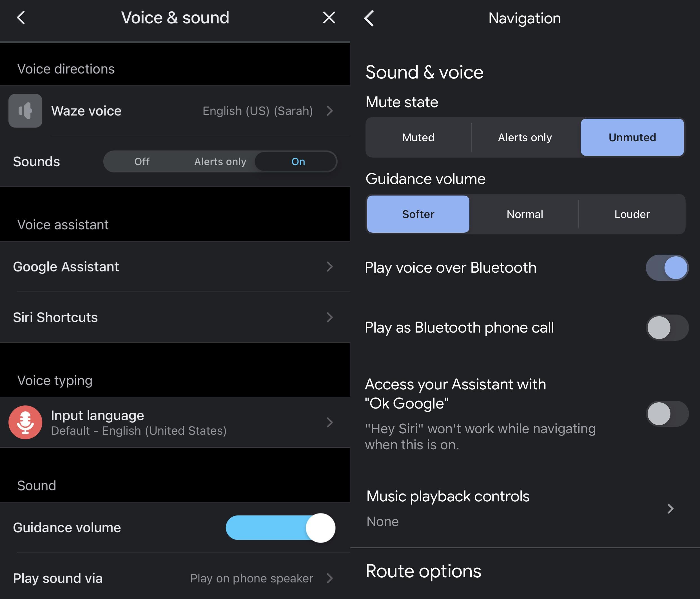This screenshot has height=599, width=700.
Task: Select Normal guidance volume
Action: pyautogui.click(x=525, y=214)
